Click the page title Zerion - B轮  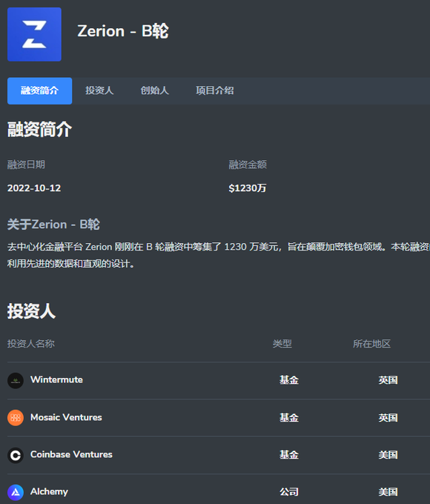[x=123, y=31]
